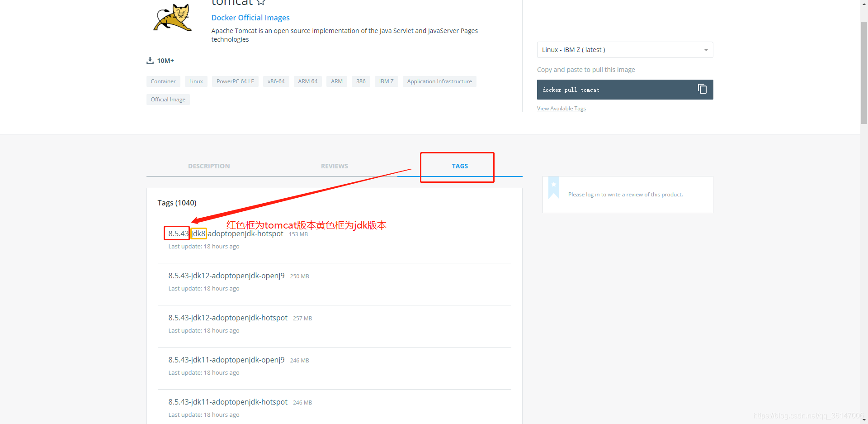The height and width of the screenshot is (424, 868).
Task: Open tag 8.5.43-jdk12-adoptopenjdk-hotspot
Action: click(x=228, y=318)
